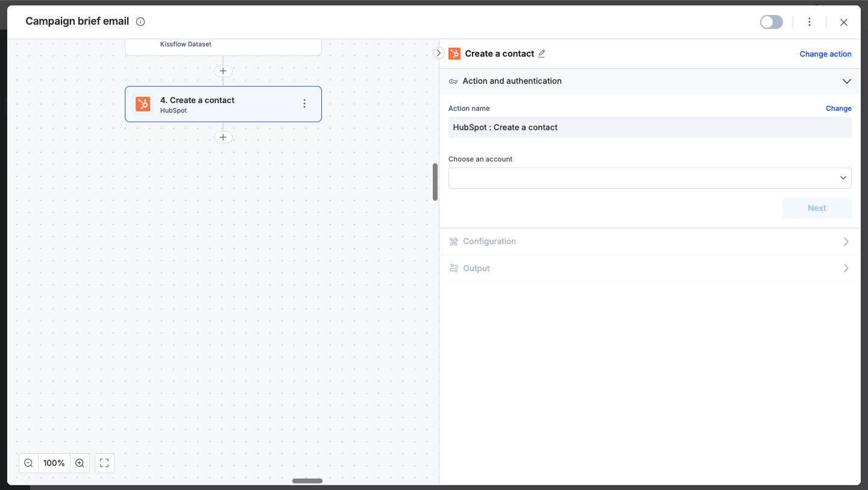
Task: Zoom out the canvas
Action: 28,463
